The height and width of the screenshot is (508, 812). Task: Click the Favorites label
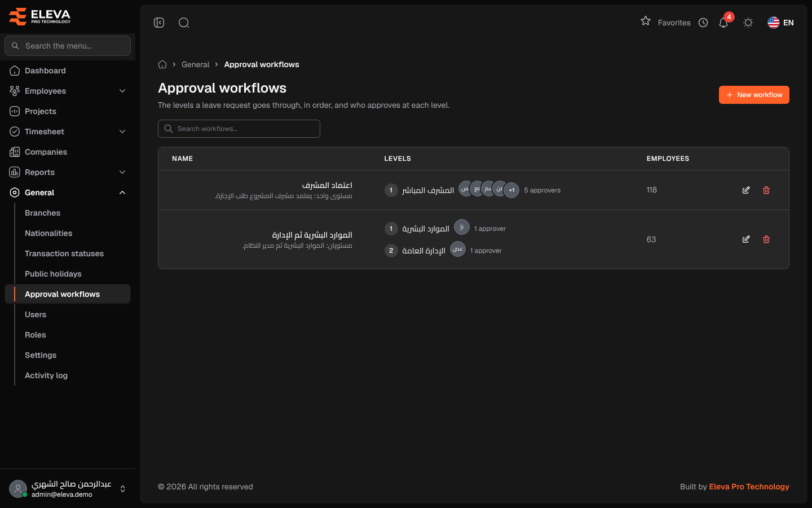pos(674,23)
